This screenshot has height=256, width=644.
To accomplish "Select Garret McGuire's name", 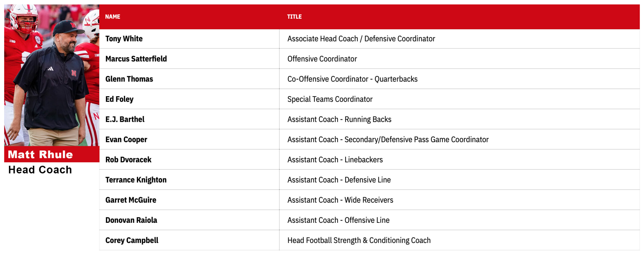I will (131, 200).
